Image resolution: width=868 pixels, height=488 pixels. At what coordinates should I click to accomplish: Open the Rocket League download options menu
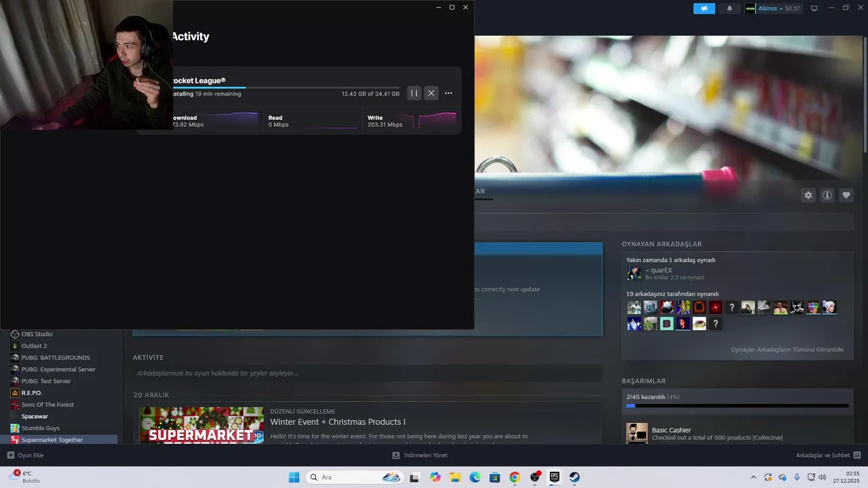(448, 94)
